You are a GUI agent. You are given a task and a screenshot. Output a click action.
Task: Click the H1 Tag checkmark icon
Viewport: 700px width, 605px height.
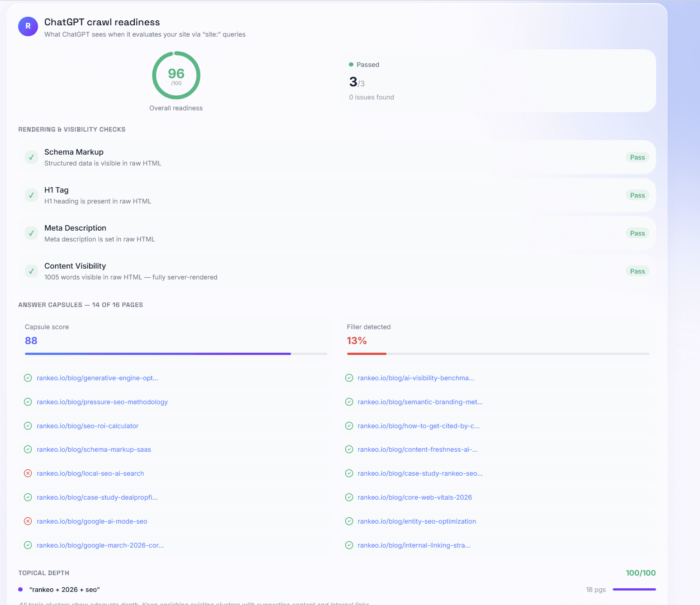coord(31,195)
